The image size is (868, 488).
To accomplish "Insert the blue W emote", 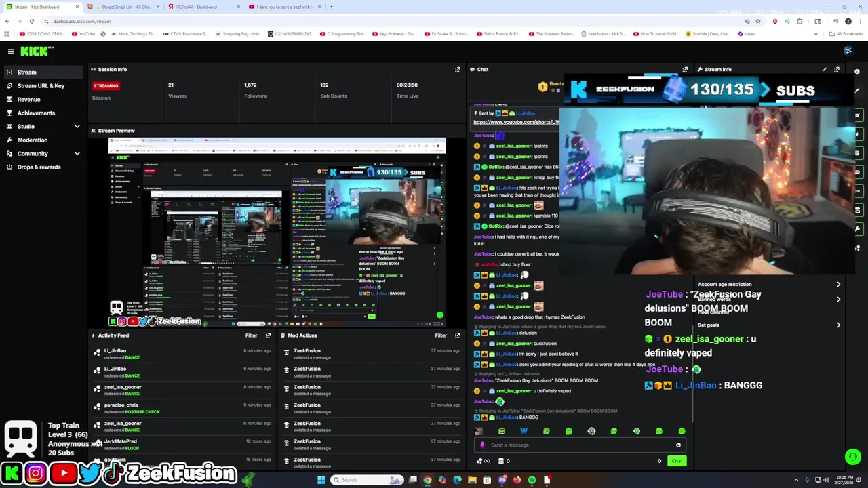I will (x=524, y=431).
